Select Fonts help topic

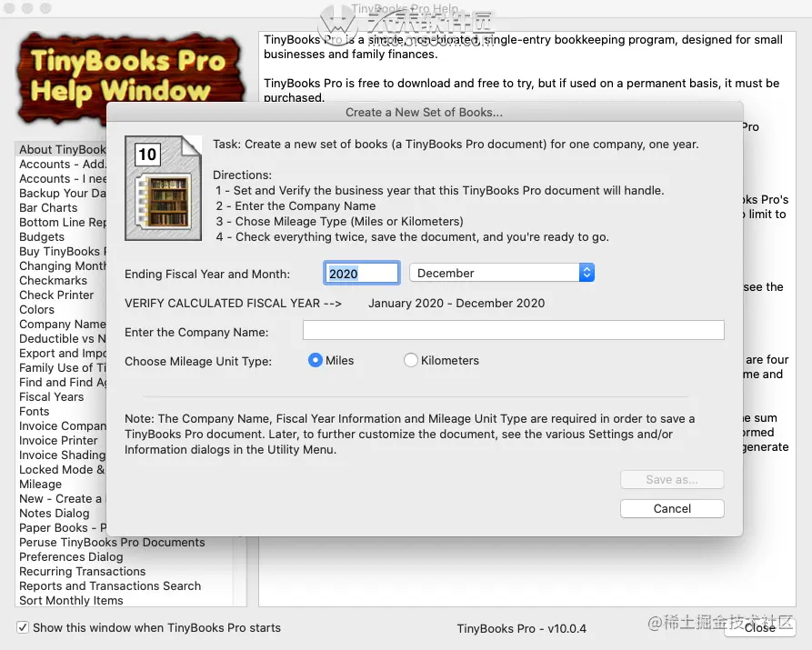click(x=35, y=411)
